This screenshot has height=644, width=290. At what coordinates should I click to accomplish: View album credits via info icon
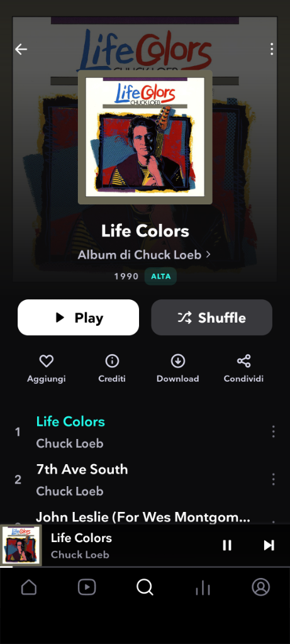click(x=112, y=361)
